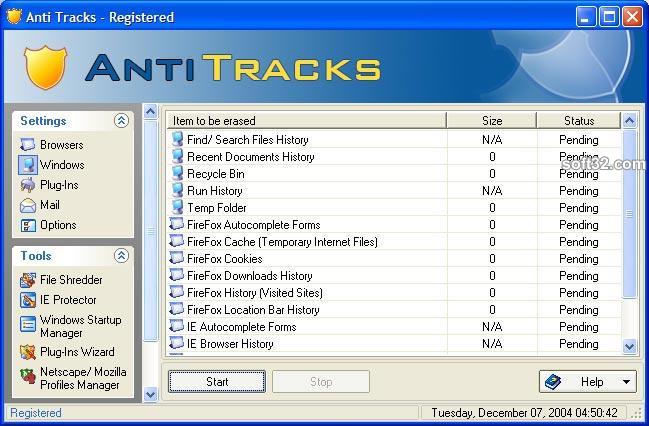Close the Anti Tracks window
Viewport: 649px width, 426px height.
(633, 17)
